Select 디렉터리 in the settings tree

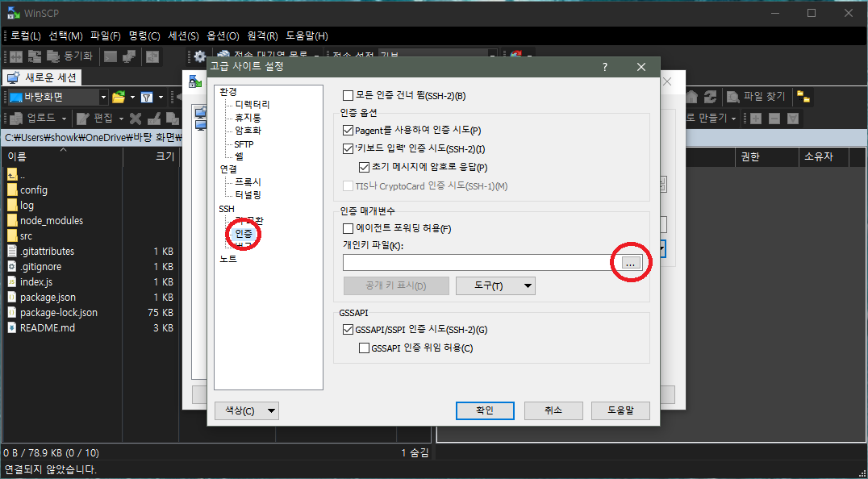(252, 105)
